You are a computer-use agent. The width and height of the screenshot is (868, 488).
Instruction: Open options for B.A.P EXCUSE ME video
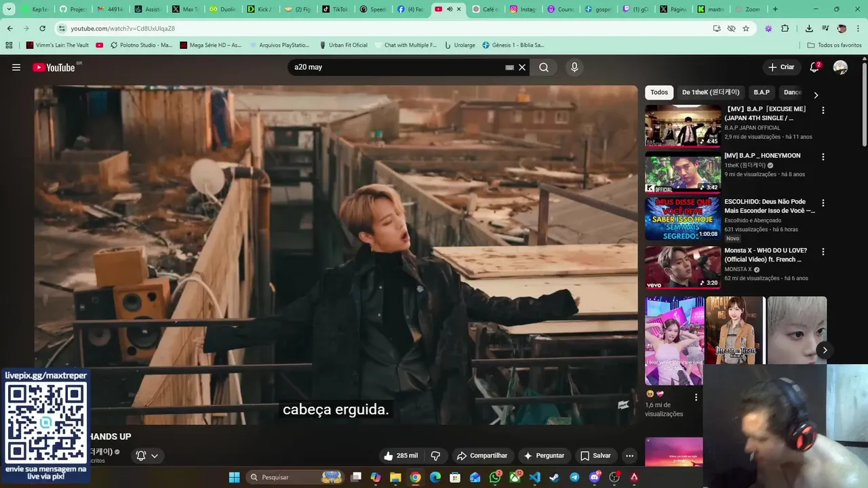tap(823, 110)
